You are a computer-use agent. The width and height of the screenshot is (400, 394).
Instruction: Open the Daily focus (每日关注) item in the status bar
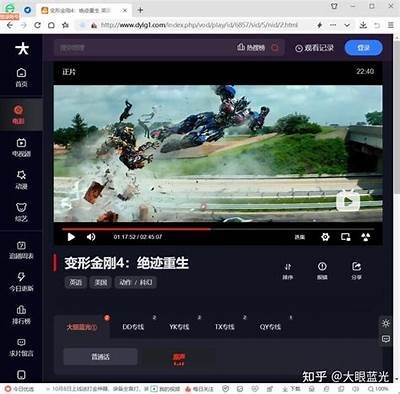[x=200, y=389]
